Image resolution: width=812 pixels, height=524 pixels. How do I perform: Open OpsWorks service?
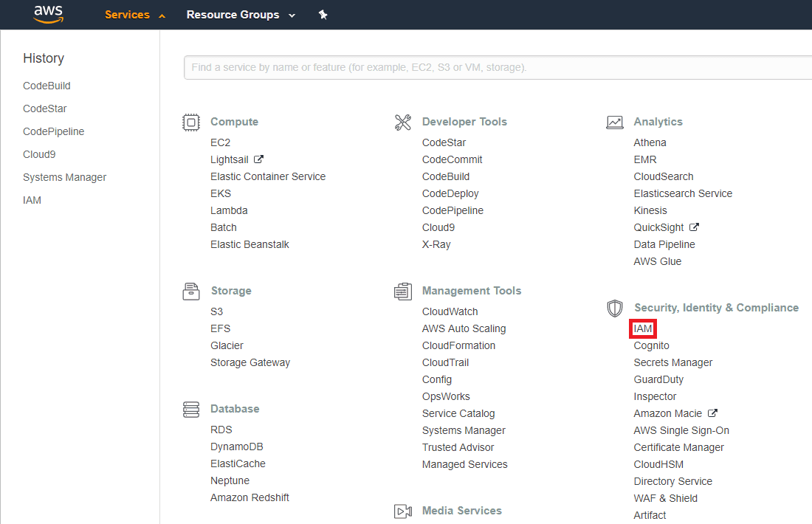tap(446, 396)
